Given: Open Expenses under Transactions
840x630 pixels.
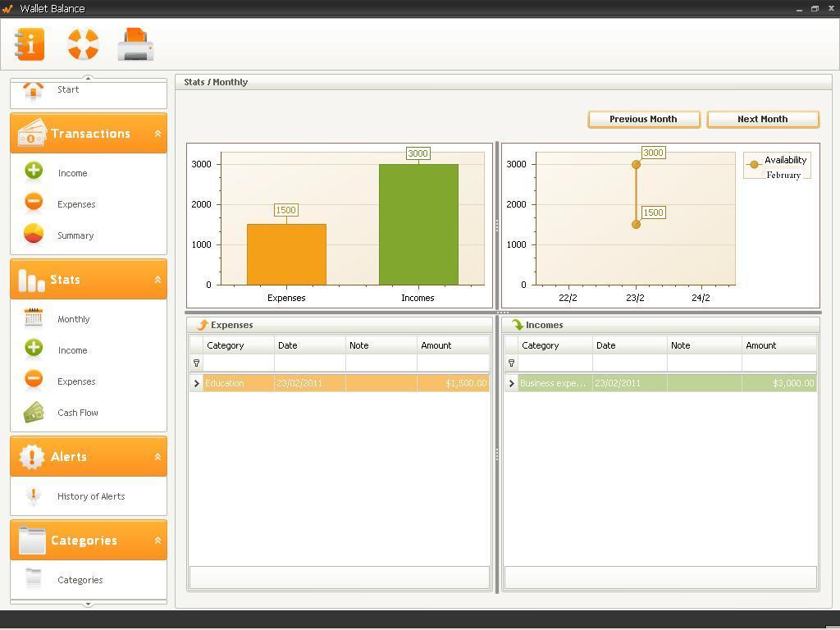Looking at the screenshot, I should (76, 204).
